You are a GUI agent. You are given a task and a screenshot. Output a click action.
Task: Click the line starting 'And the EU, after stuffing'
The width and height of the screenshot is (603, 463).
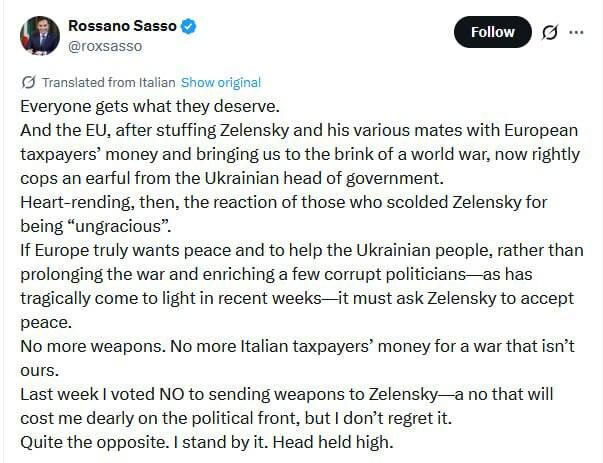[299, 130]
